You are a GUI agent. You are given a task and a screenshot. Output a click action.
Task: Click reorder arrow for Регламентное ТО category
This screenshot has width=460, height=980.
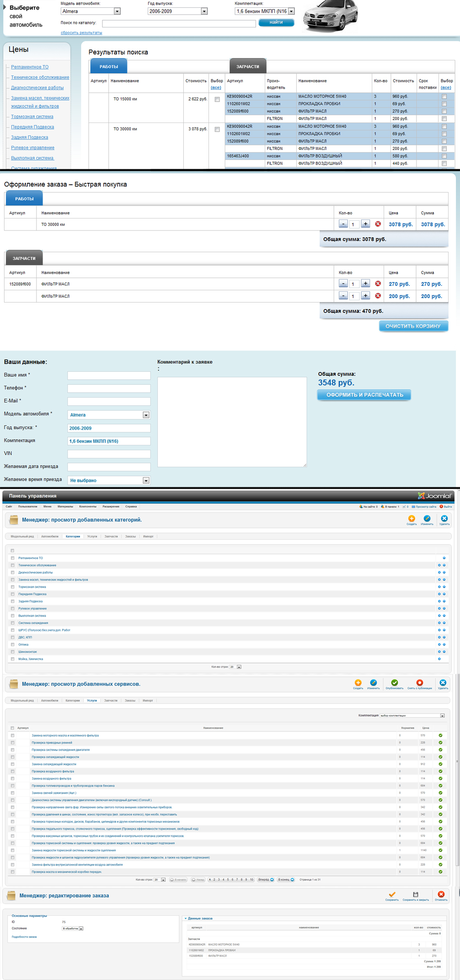pos(444,558)
